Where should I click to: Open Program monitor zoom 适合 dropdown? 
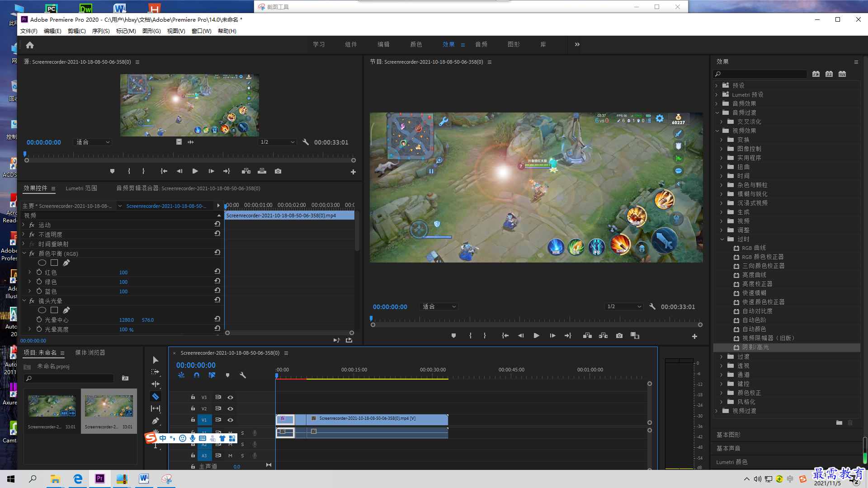point(439,306)
